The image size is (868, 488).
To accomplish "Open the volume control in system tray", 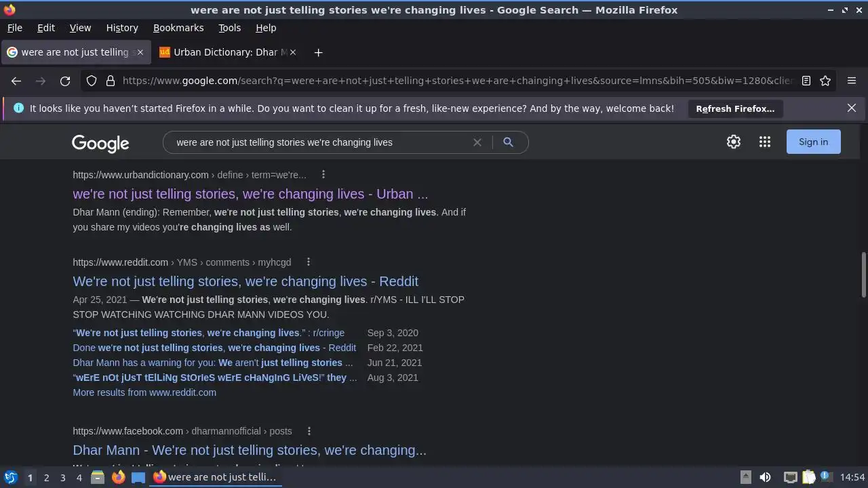I will click(765, 477).
